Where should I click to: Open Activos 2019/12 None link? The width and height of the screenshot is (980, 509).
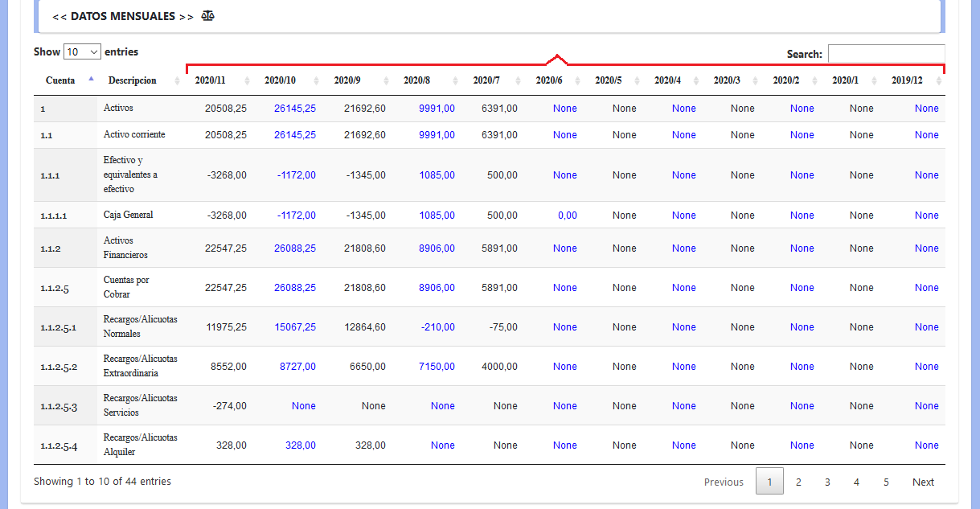[x=927, y=109]
